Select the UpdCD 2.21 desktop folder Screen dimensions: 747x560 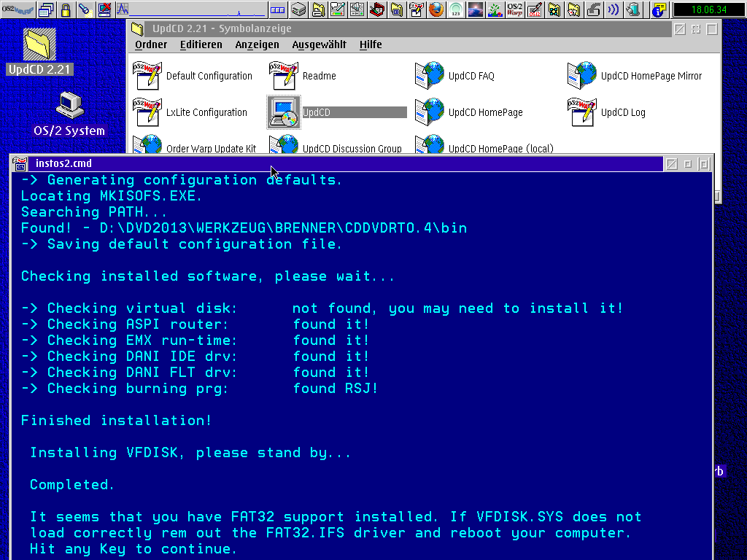click(40, 52)
